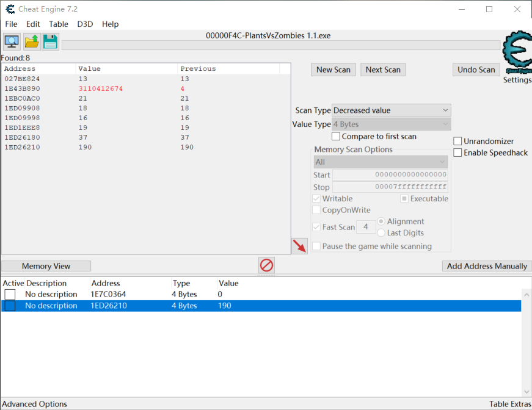This screenshot has height=410, width=532.
Task: Click address list scrollbar up arrow
Action: 527,295
